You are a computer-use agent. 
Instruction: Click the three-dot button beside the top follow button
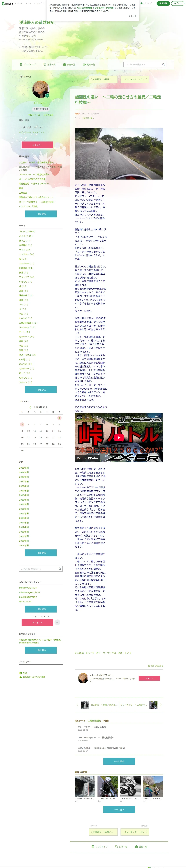(57, 145)
